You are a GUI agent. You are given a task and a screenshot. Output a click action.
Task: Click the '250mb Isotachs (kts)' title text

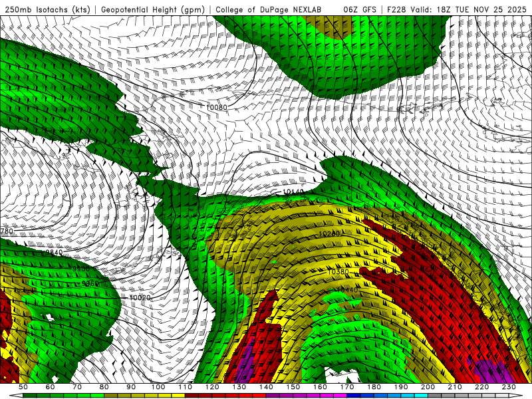[x=47, y=9]
